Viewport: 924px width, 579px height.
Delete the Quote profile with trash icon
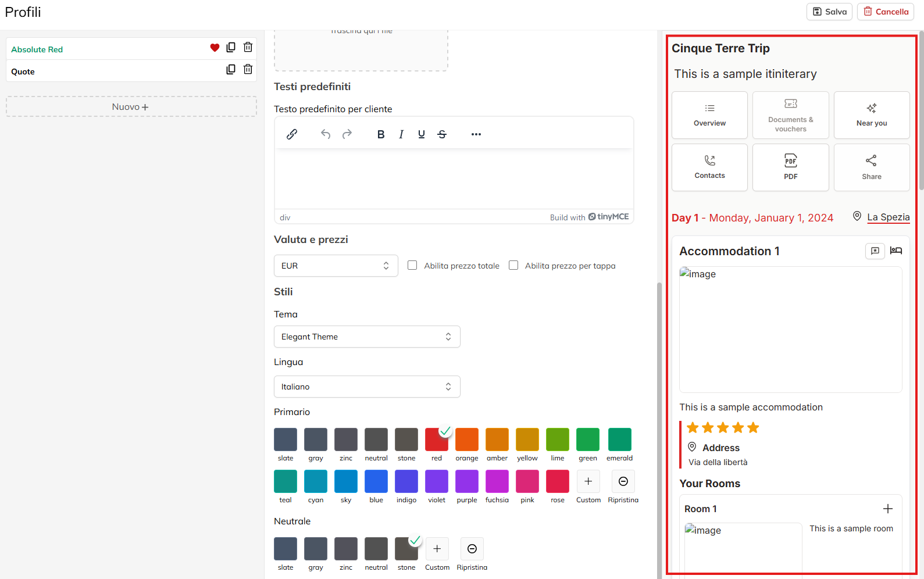pyautogui.click(x=248, y=70)
